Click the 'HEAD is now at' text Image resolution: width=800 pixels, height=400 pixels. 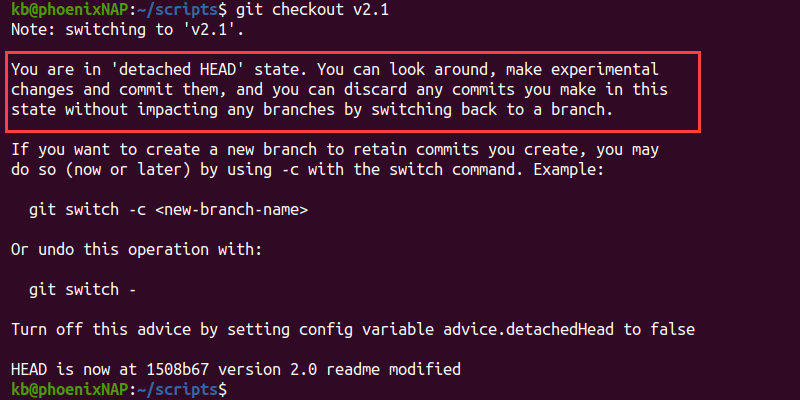click(x=74, y=369)
